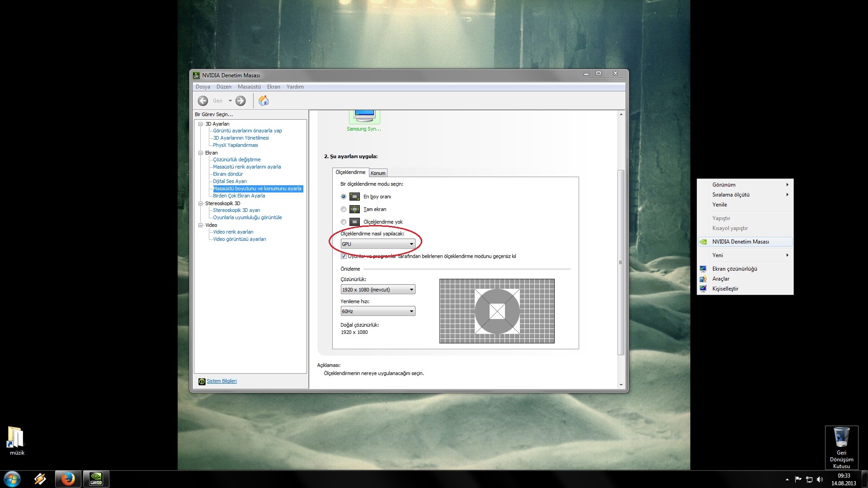Click the aspect ratio scaling mode icon

355,197
